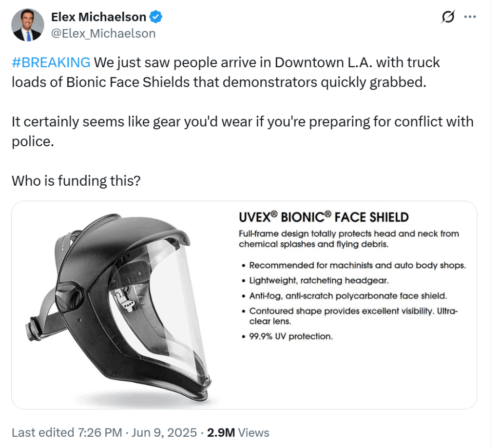
Task: Click the 'truck loads of Bionic Face Shields' sentence
Action: click(x=226, y=72)
